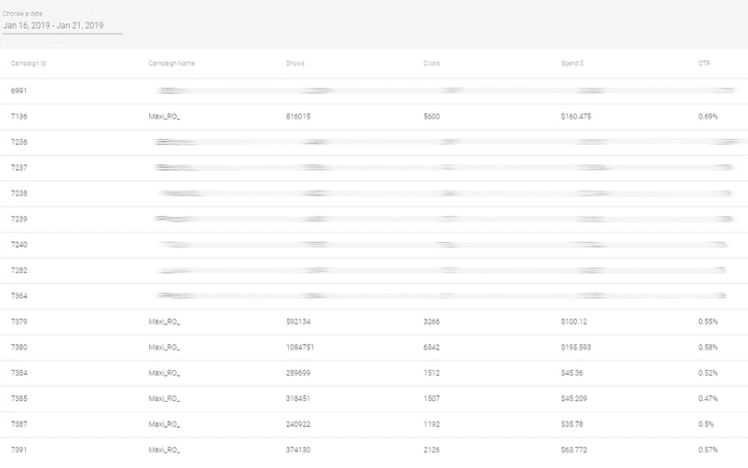The width and height of the screenshot is (748, 468).
Task: Click spend value $160.475
Action: tap(576, 116)
